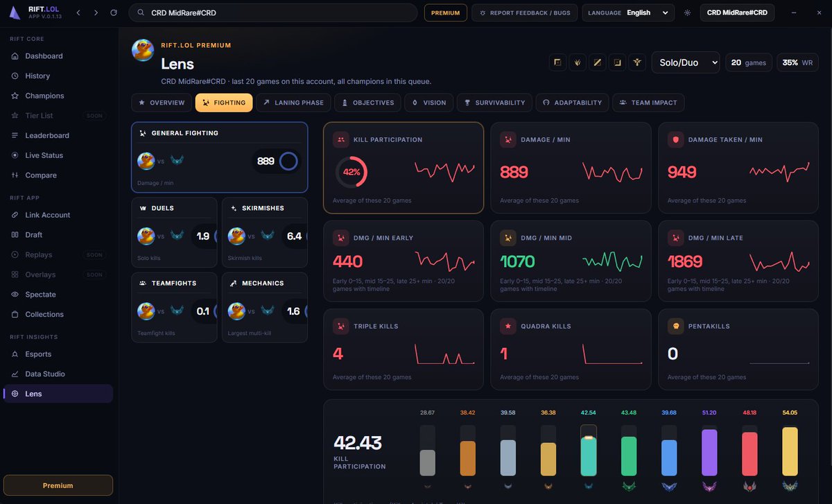The height and width of the screenshot is (504, 832).
Task: Click Report Feedback / Bugs
Action: (524, 12)
